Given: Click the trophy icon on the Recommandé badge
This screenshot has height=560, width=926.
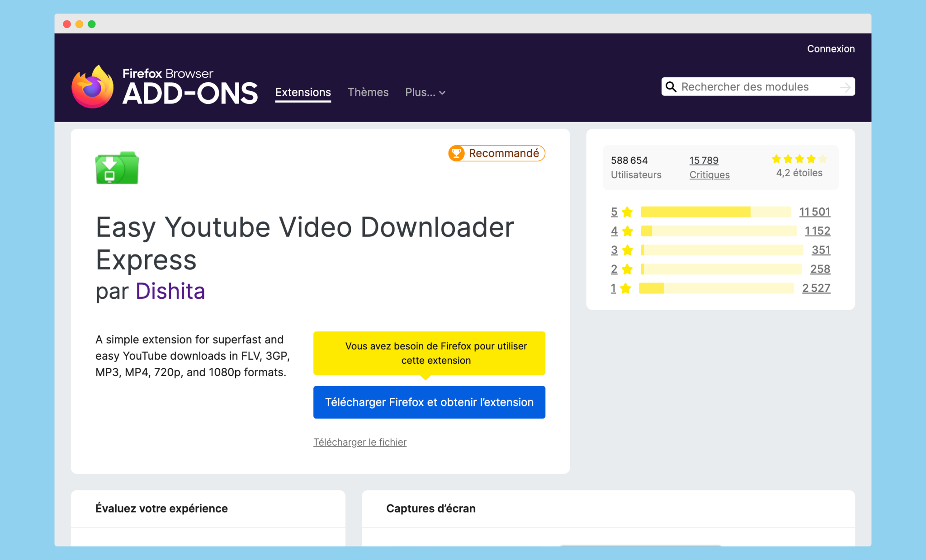Looking at the screenshot, I should (x=457, y=153).
